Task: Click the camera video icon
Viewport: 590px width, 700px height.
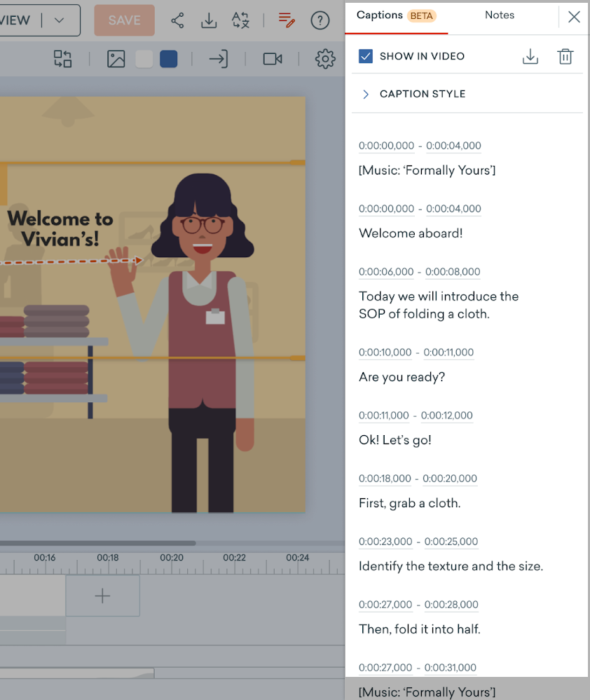Action: pyautogui.click(x=272, y=59)
